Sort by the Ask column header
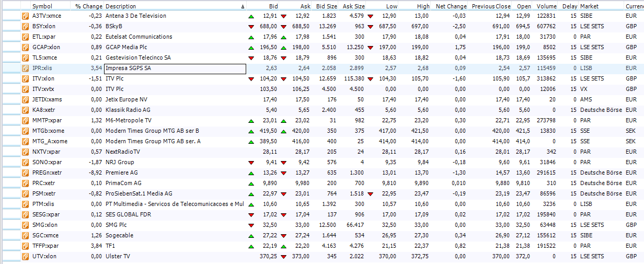Screen dimensions: 644x264 coord(305,6)
